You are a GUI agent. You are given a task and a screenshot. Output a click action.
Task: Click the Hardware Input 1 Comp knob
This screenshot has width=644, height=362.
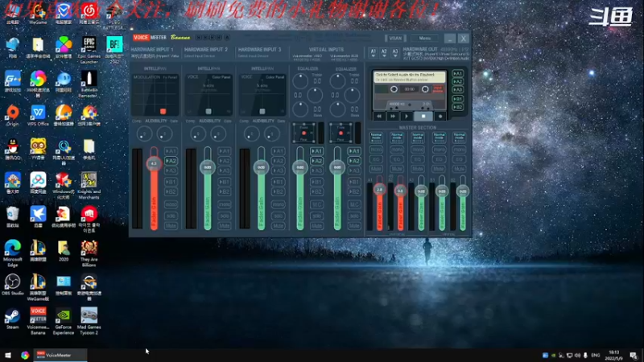pos(144,134)
